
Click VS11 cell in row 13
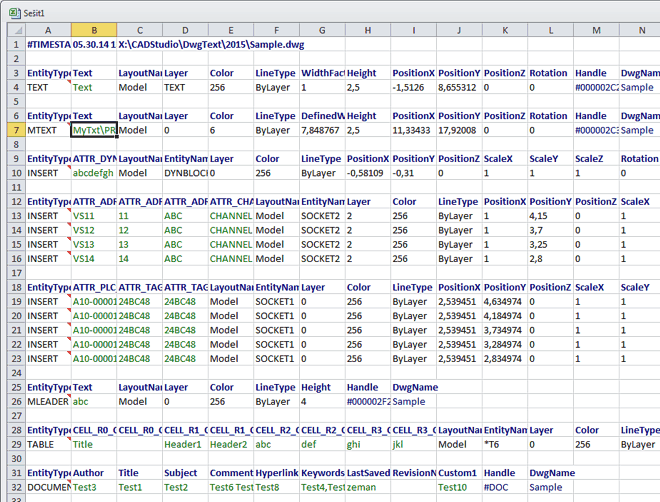pos(94,216)
